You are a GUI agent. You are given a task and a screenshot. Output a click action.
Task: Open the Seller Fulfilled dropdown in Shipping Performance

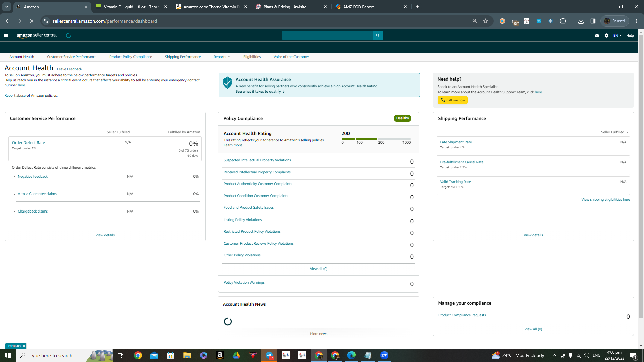[x=614, y=132]
